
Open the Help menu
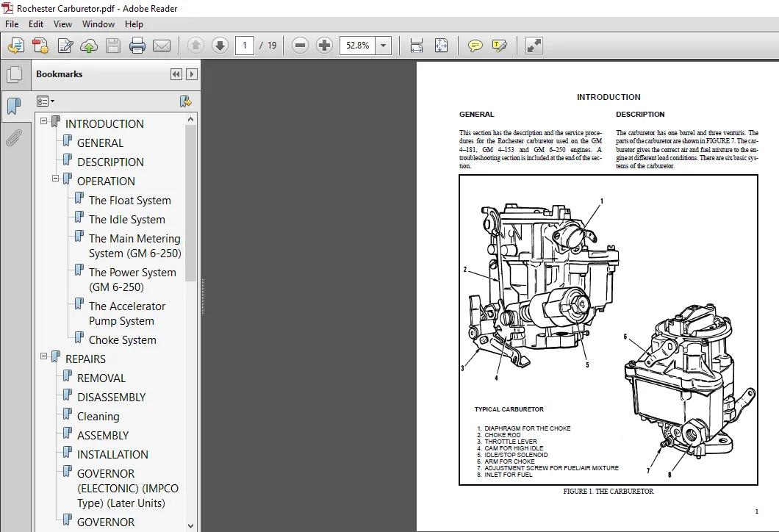point(134,24)
